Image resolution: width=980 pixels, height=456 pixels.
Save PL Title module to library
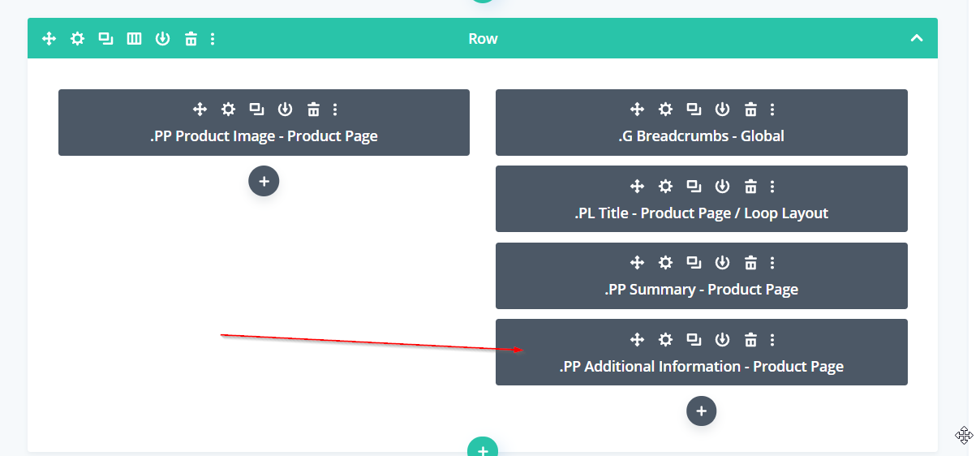pyautogui.click(x=722, y=187)
